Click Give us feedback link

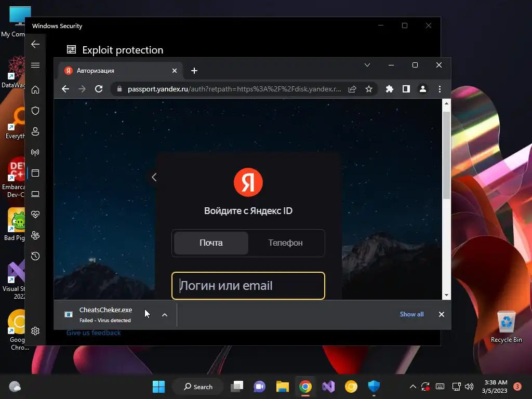tap(94, 333)
